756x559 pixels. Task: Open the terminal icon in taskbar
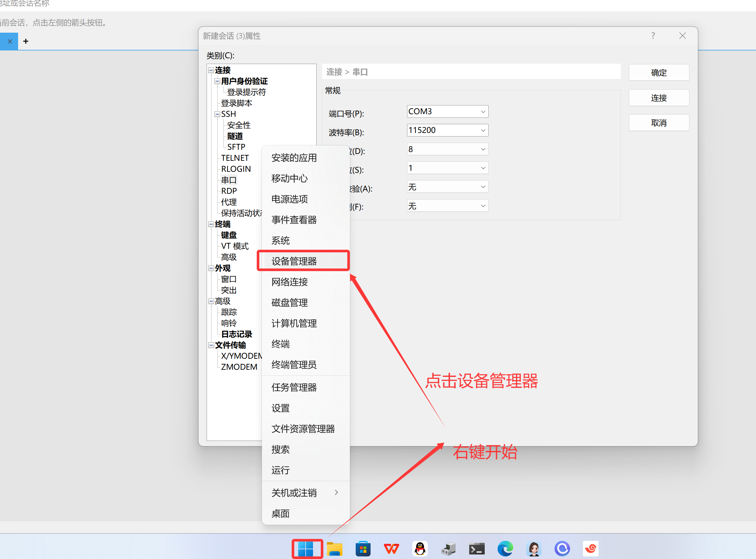click(x=477, y=549)
